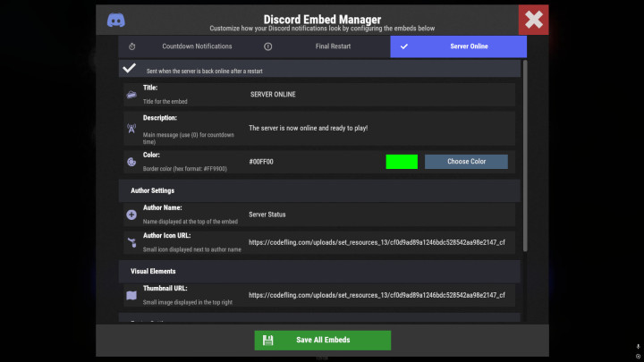Click the Title row icon
644x362 pixels.
pos(131,95)
